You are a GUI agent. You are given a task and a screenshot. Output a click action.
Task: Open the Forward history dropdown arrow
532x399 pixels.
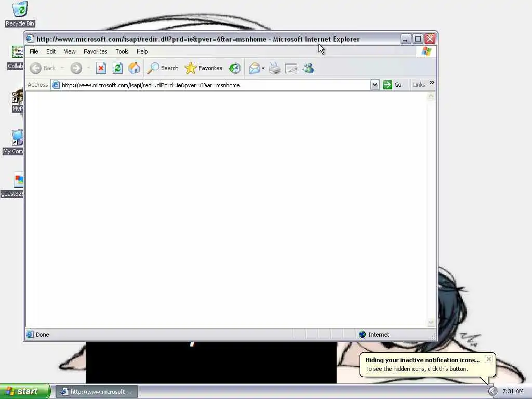point(88,68)
